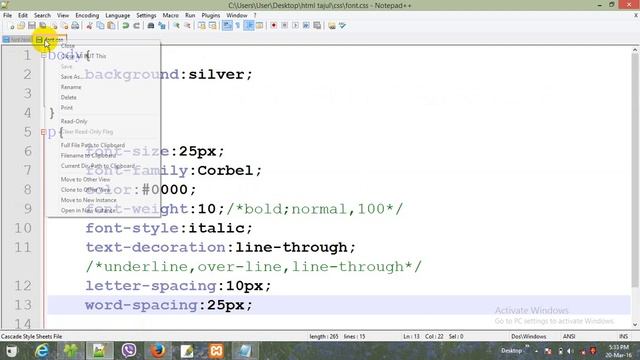The image size is (640, 360).
Task: Choose Full File Path to Clipboard
Action: pos(93,145)
